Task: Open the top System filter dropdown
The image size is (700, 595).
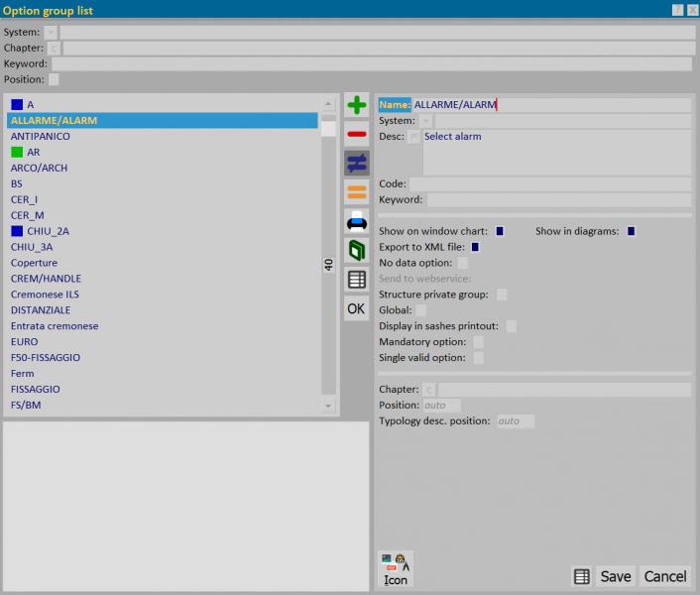Action: 51,32
